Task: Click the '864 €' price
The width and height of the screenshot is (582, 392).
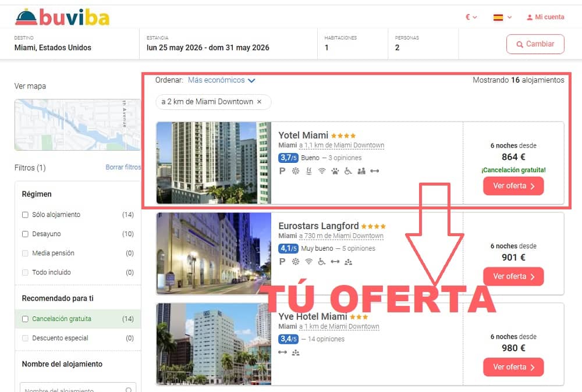Action: (x=513, y=157)
